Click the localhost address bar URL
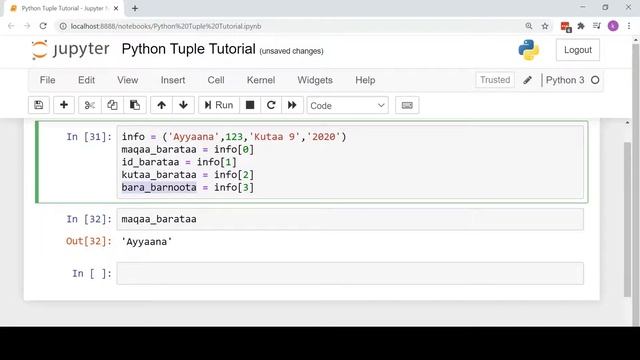Screen dimensions: 640x360 [x=166, y=26]
